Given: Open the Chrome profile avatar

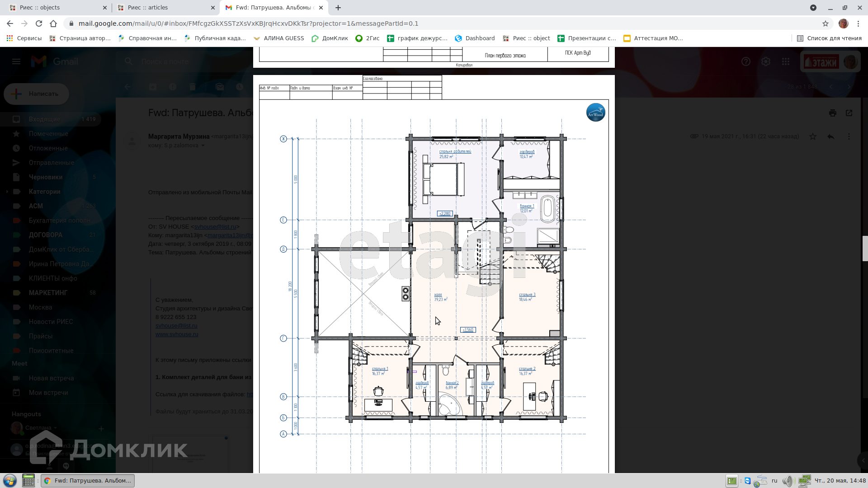Looking at the screenshot, I should [844, 23].
